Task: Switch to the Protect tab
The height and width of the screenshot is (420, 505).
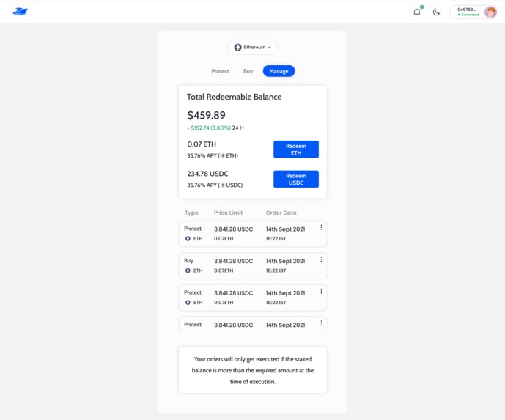Action: [x=220, y=71]
